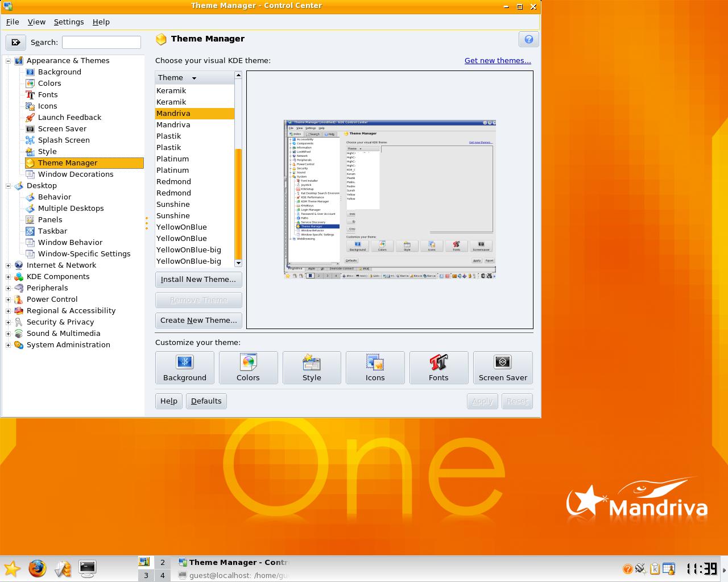Open Colors customization button
Image resolution: width=728 pixels, height=582 pixels.
pyautogui.click(x=248, y=368)
